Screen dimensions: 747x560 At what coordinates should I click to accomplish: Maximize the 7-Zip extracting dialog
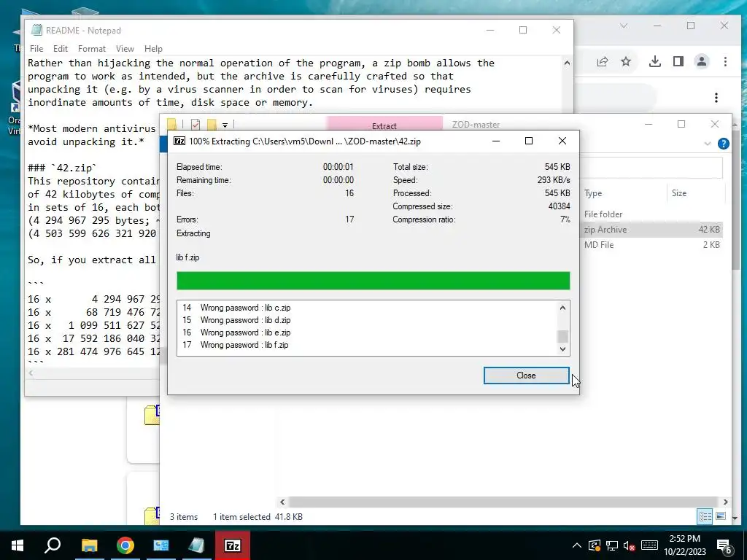pyautogui.click(x=529, y=141)
